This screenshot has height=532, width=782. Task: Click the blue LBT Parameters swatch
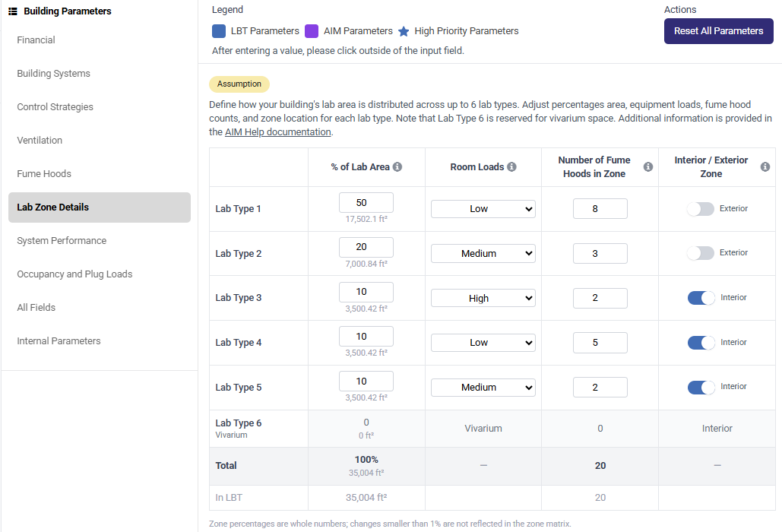tap(218, 31)
